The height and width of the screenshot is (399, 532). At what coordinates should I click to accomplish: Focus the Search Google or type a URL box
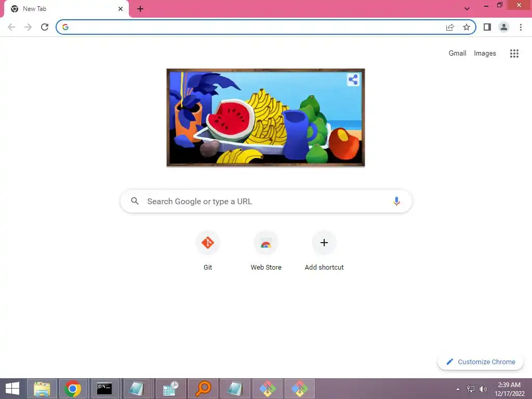click(267, 201)
